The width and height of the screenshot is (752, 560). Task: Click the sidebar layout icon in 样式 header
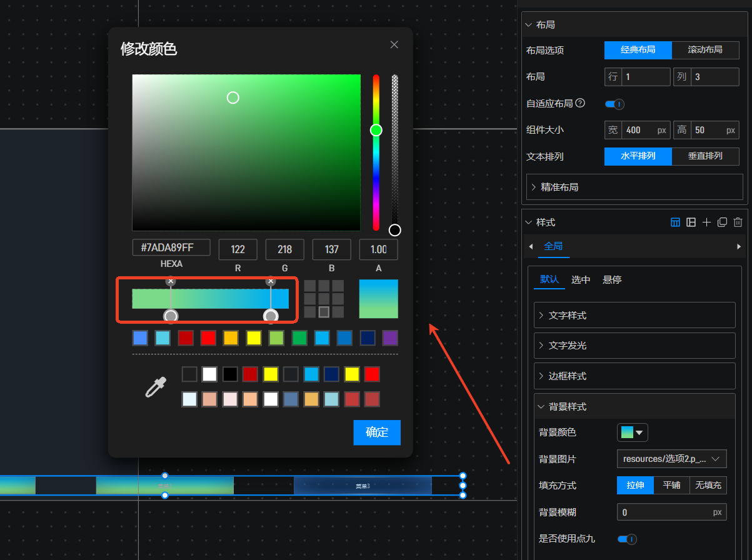click(691, 222)
